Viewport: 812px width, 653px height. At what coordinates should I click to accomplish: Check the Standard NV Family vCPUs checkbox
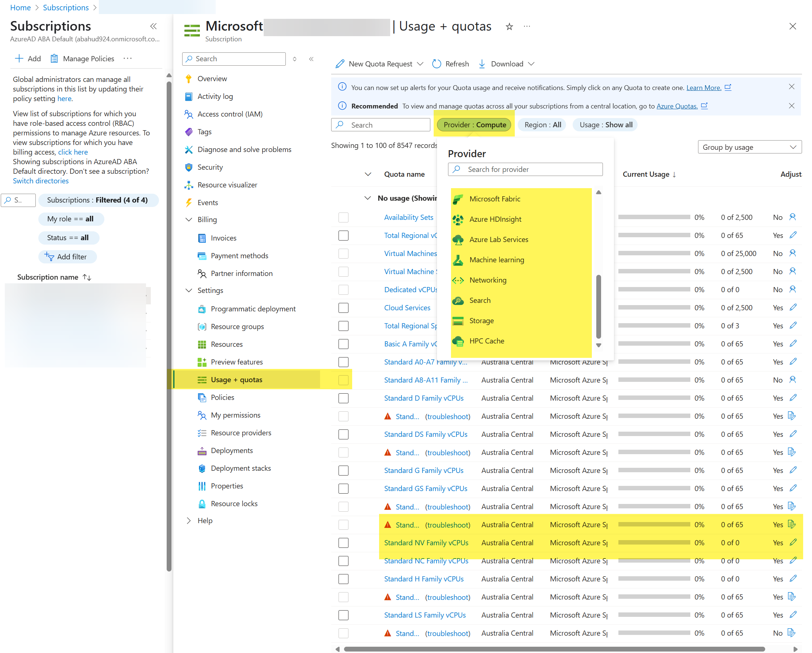[343, 543]
